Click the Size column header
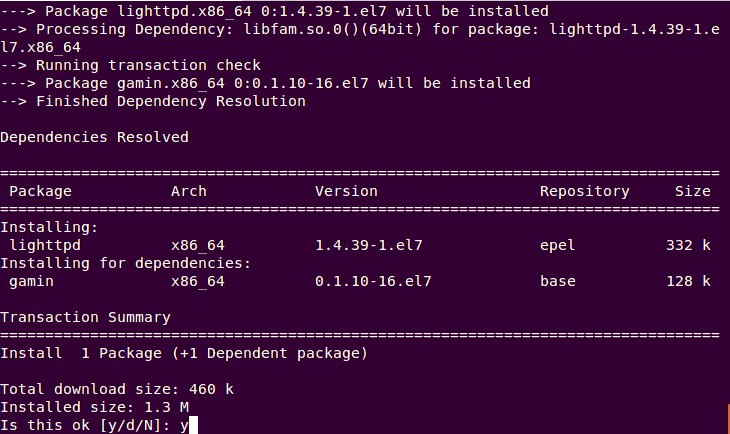The width and height of the screenshot is (730, 434). (692, 191)
